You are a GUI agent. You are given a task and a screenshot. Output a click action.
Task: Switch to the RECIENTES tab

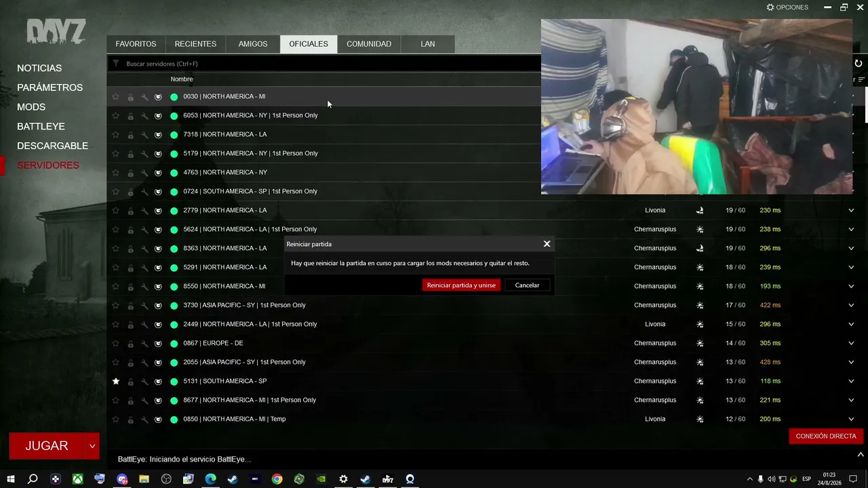click(x=195, y=44)
